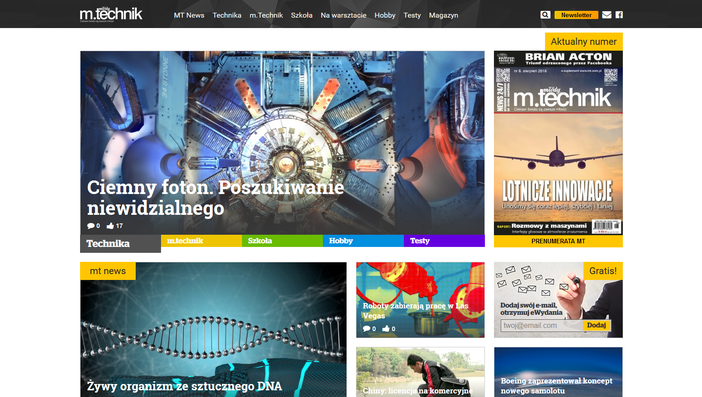
Task: Open Żywy organizm ze sztucznego DNA article
Action: pos(184,386)
